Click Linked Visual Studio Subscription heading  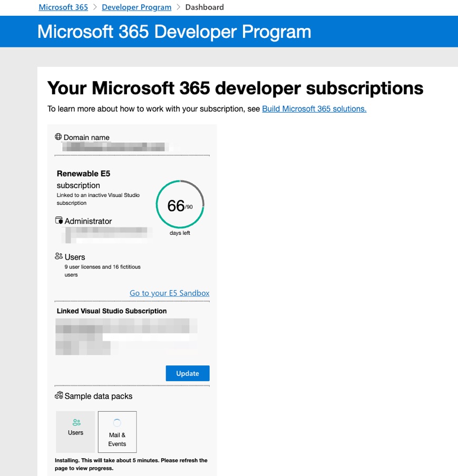click(x=112, y=311)
